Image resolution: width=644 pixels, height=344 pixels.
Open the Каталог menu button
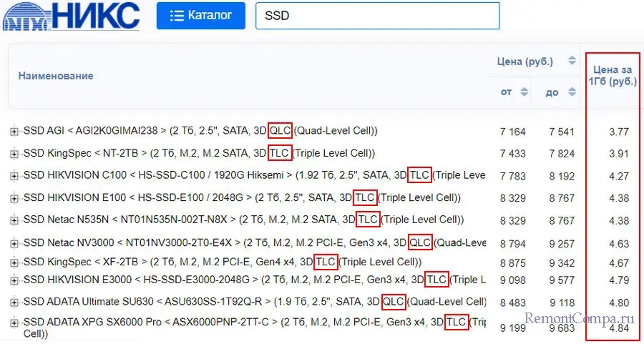[200, 16]
